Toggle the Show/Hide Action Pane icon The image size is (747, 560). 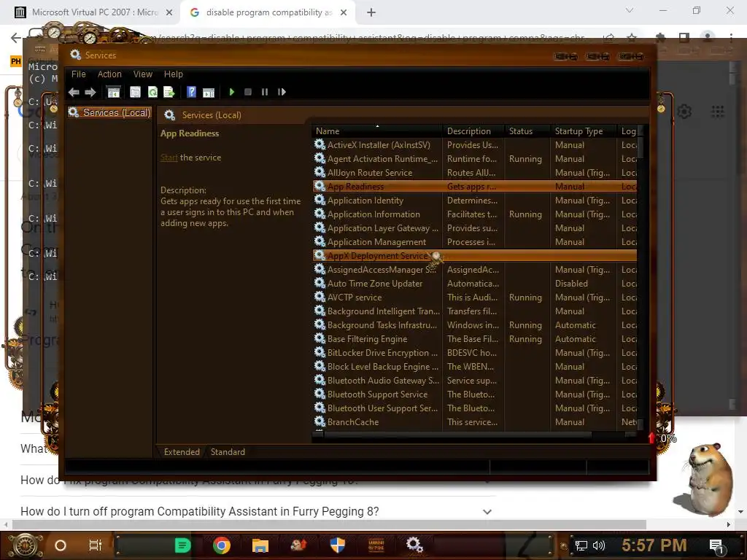pos(209,92)
